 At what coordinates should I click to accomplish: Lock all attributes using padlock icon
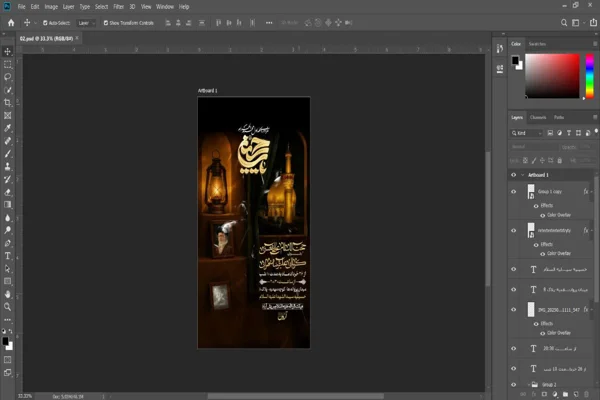click(559, 160)
